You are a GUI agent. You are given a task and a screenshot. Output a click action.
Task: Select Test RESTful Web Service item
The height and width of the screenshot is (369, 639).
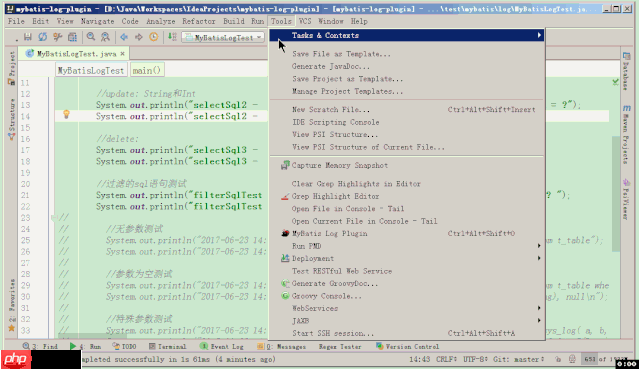tap(407, 271)
